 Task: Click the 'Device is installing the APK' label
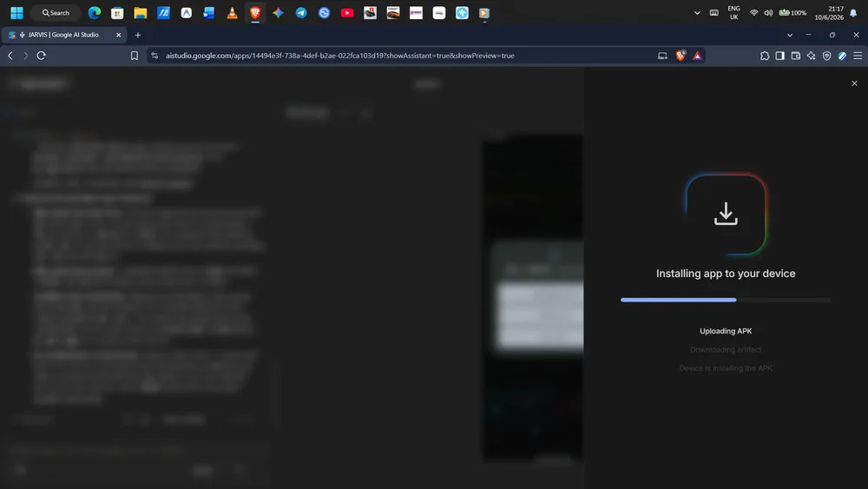coord(726,367)
